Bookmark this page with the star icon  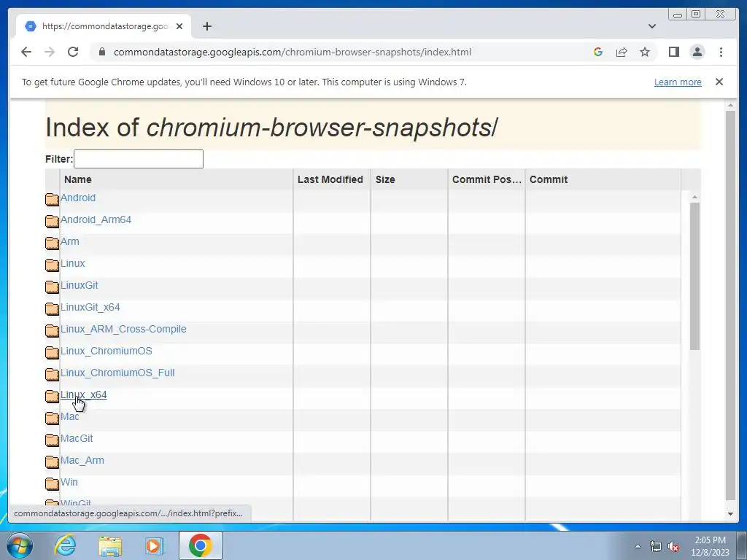(x=645, y=52)
